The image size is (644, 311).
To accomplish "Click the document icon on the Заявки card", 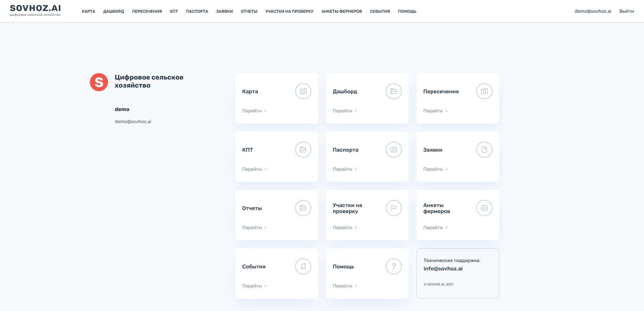I will click(x=484, y=150).
